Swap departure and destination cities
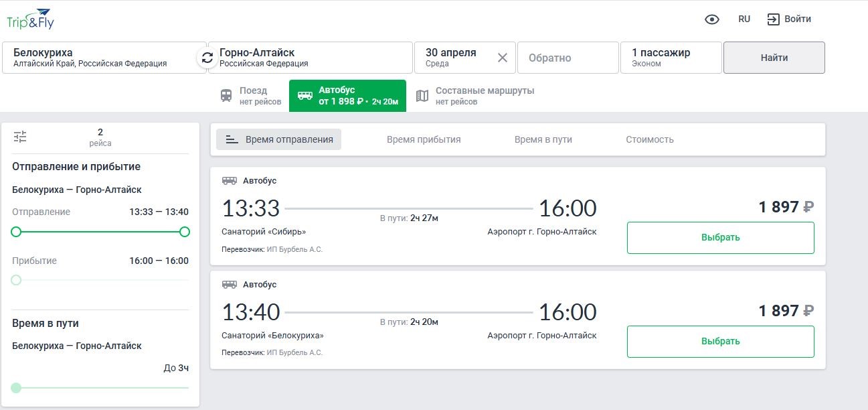Viewport: 868px width, 410px height. point(207,58)
